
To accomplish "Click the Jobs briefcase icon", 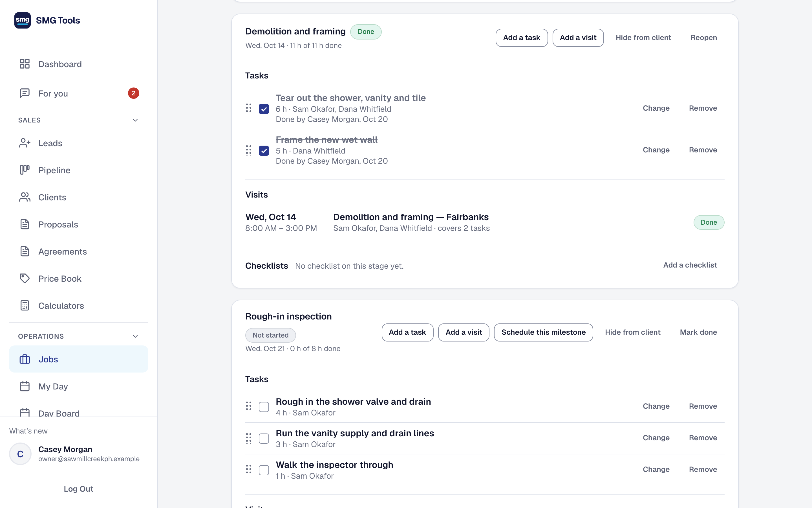I will coord(25,359).
